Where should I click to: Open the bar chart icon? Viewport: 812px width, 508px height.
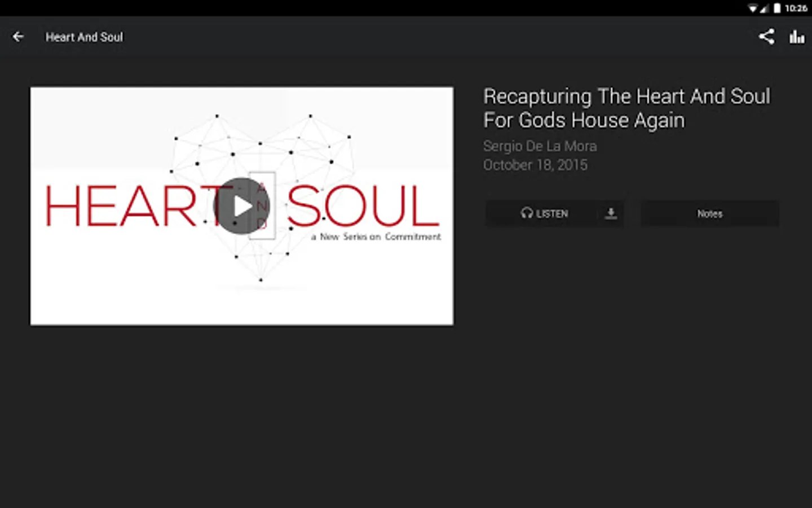pos(797,37)
